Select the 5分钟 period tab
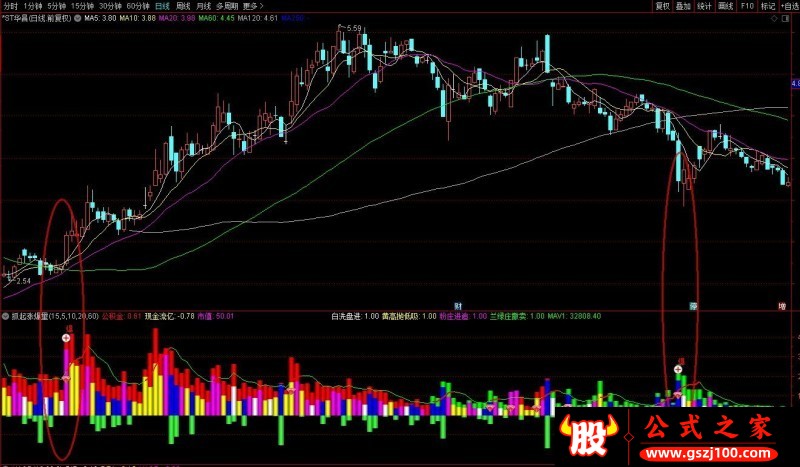Screen dimensions: 800x467 pyautogui.click(x=57, y=6)
